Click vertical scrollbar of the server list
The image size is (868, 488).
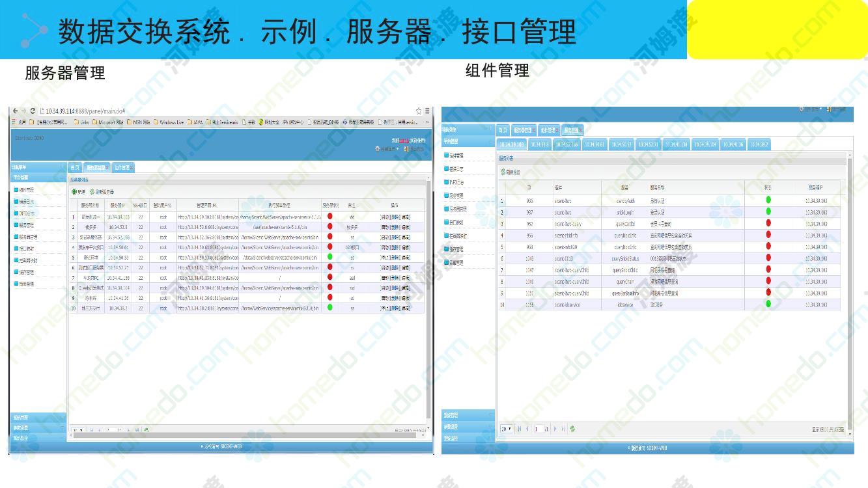(x=428, y=299)
